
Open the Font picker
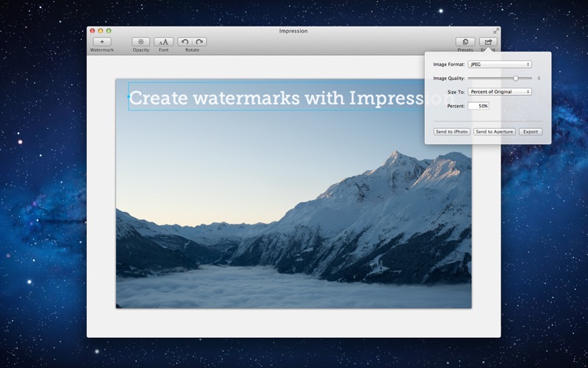tap(164, 42)
